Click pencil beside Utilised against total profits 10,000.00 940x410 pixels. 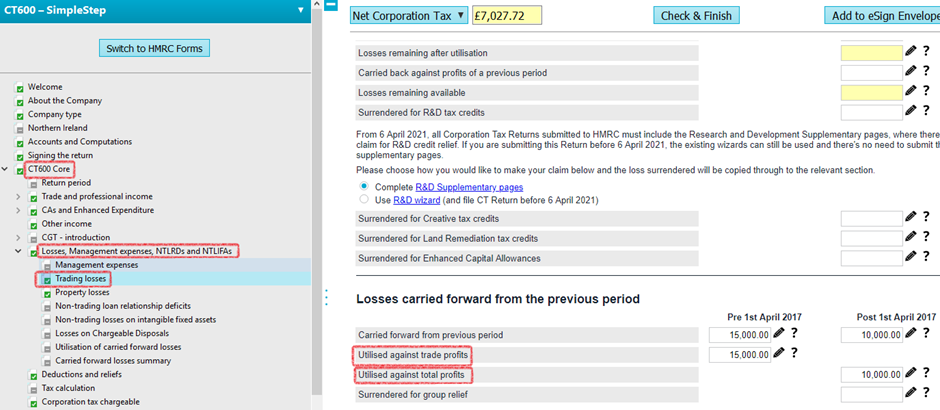point(910,374)
